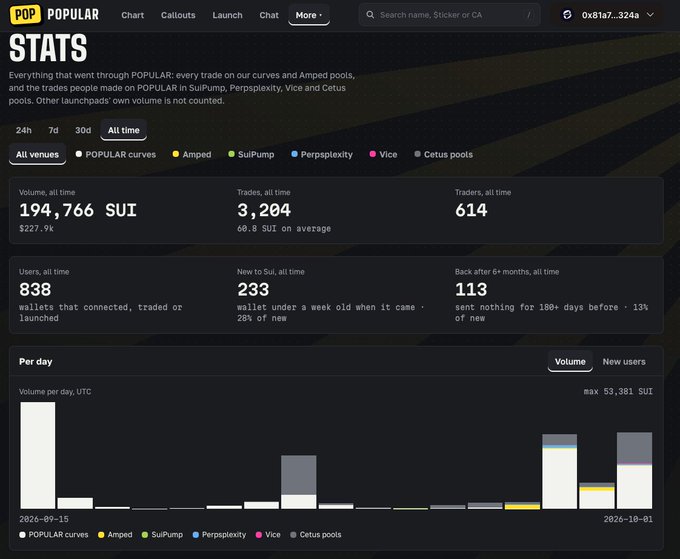Click the gray Cetus pools filter dot

417,154
